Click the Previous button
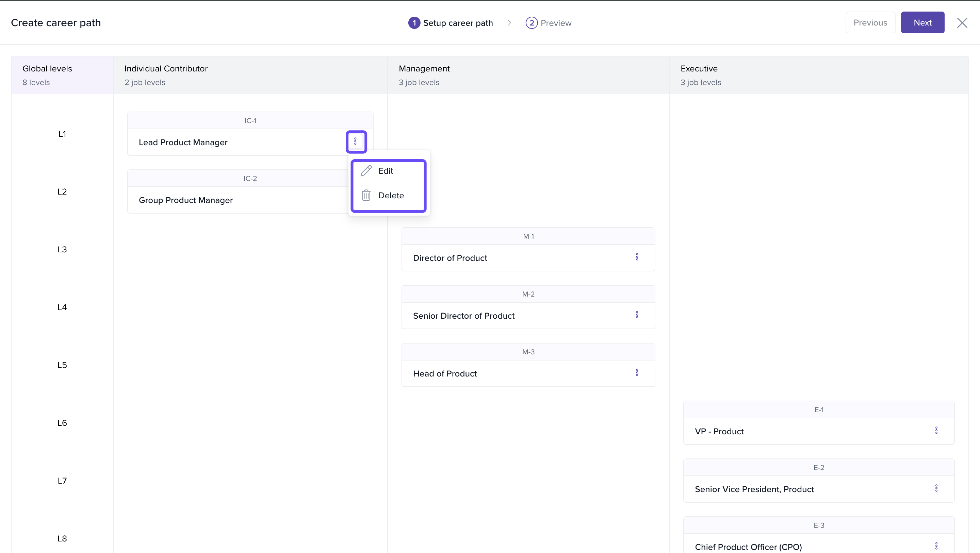The width and height of the screenshot is (980, 553). tap(870, 22)
